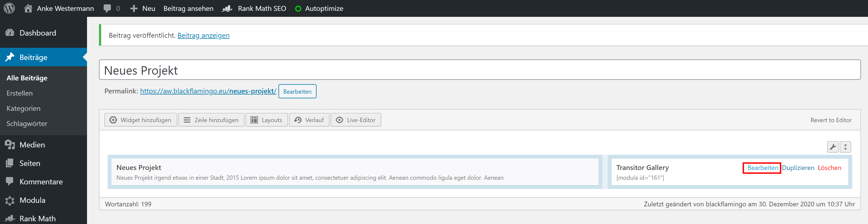Open Rank Math in the sidebar
The image size is (868, 224).
pos(38,219)
